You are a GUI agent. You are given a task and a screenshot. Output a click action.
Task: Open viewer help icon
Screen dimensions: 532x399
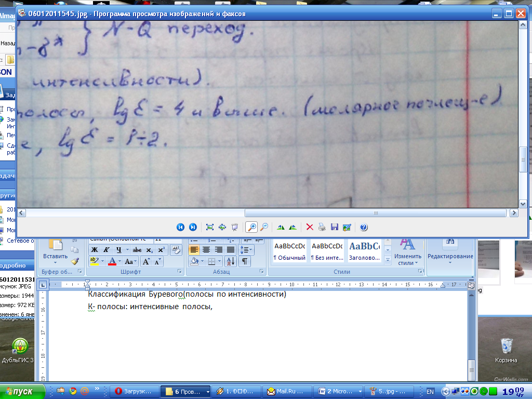coord(364,228)
